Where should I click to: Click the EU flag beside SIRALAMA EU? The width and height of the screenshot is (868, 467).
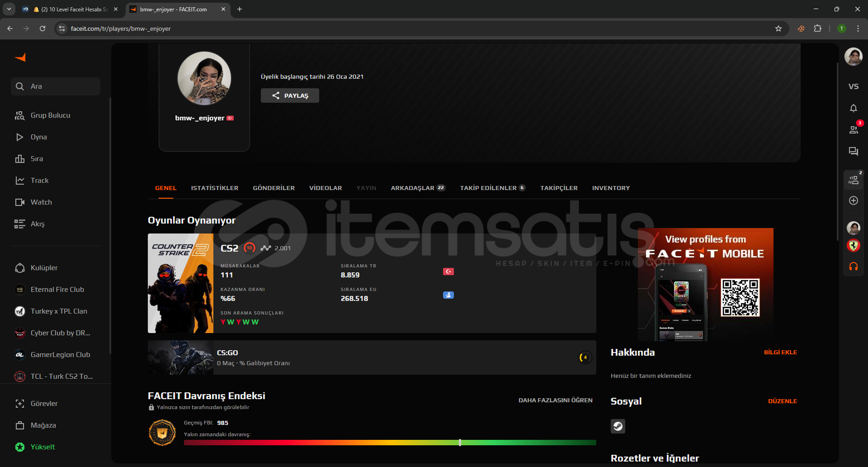[x=448, y=295]
